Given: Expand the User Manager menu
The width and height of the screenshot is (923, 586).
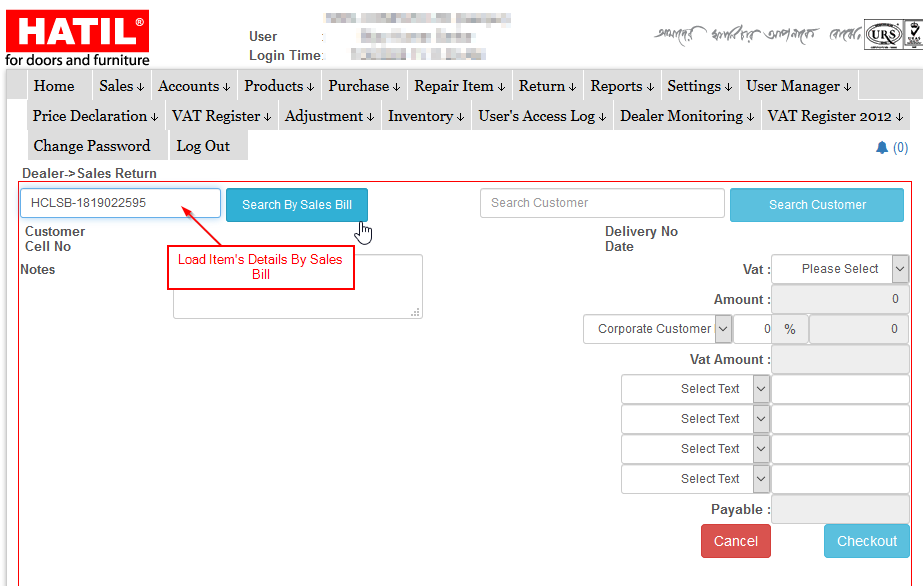Looking at the screenshot, I should pyautogui.click(x=798, y=86).
